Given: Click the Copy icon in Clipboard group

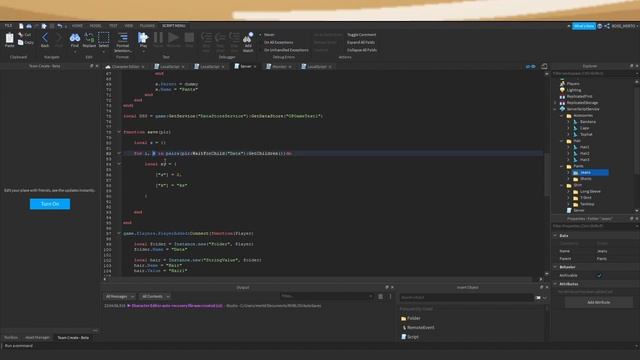Looking at the screenshot, I should pyautogui.click(x=21, y=42).
